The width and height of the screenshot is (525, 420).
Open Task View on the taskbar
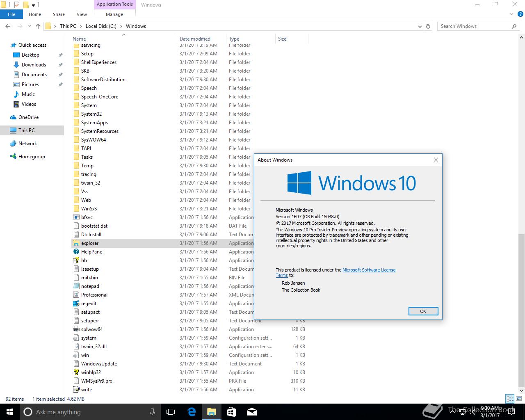(171, 412)
